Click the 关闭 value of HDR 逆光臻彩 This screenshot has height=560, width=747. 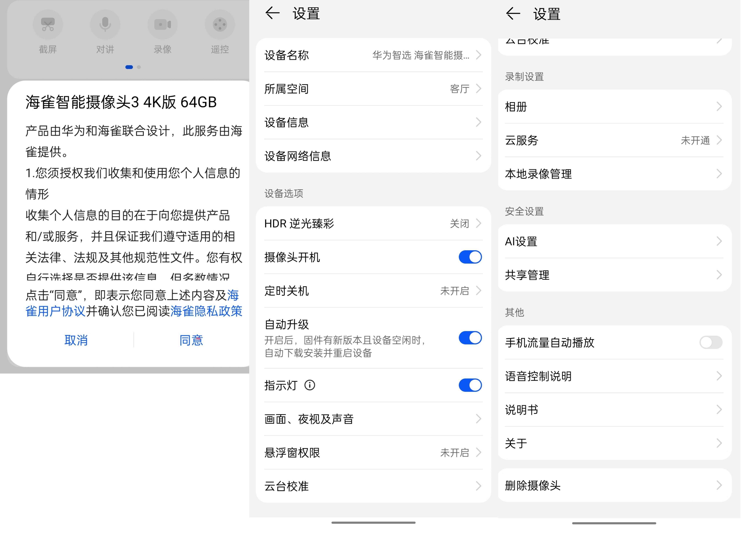point(459,223)
